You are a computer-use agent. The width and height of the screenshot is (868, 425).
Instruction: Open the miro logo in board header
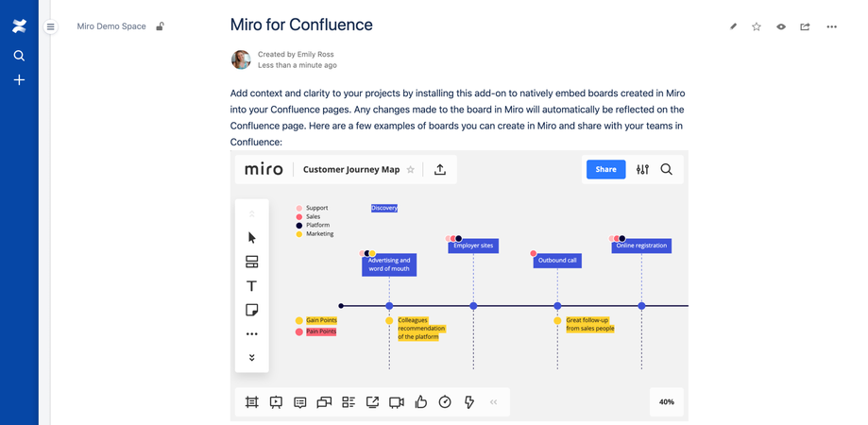[x=264, y=169]
